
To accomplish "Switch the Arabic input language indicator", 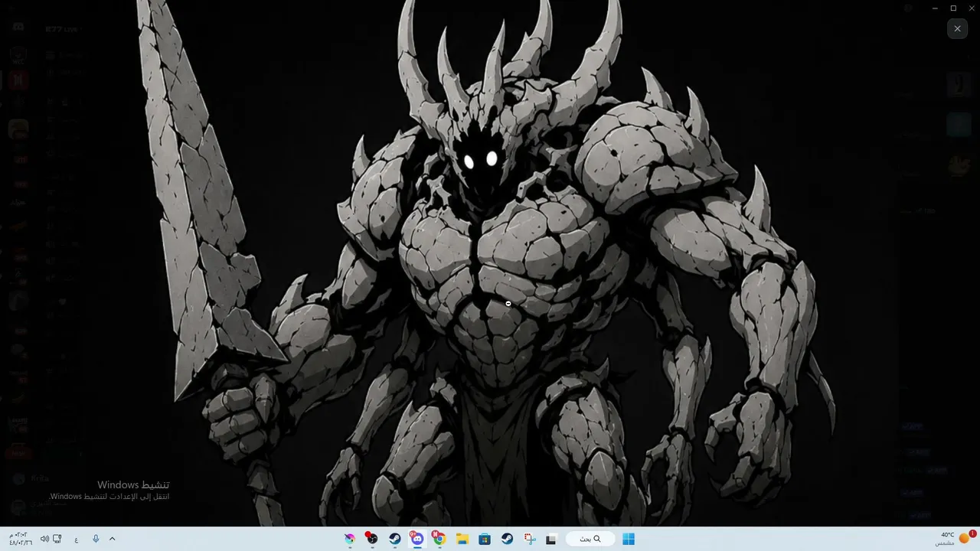I will coord(77,539).
